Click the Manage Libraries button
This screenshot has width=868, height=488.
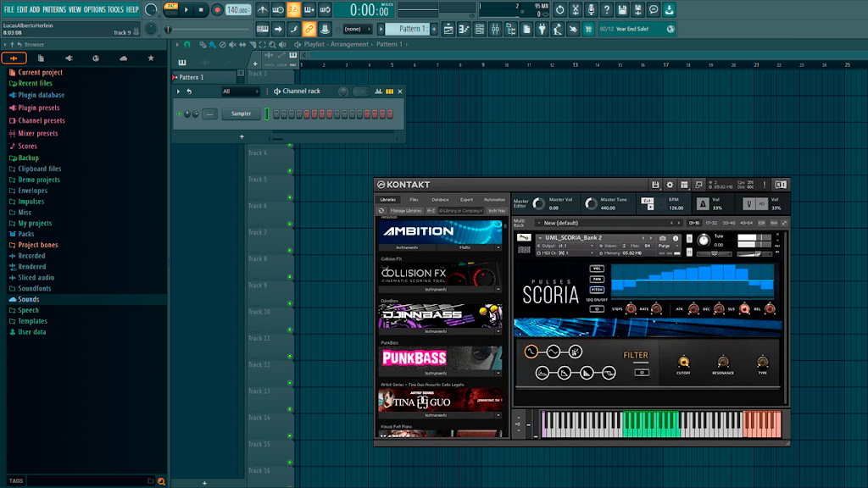pos(406,211)
